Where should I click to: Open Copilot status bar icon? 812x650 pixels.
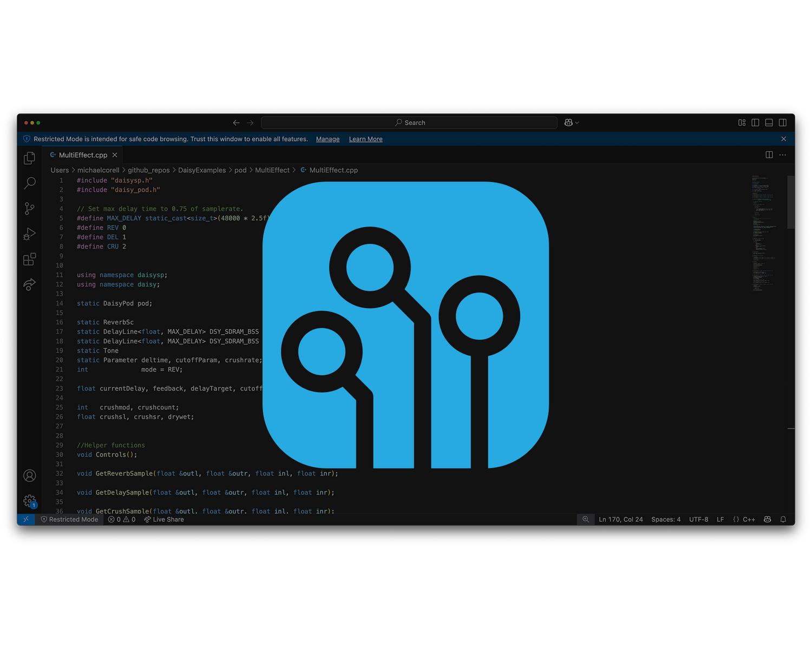click(x=767, y=519)
